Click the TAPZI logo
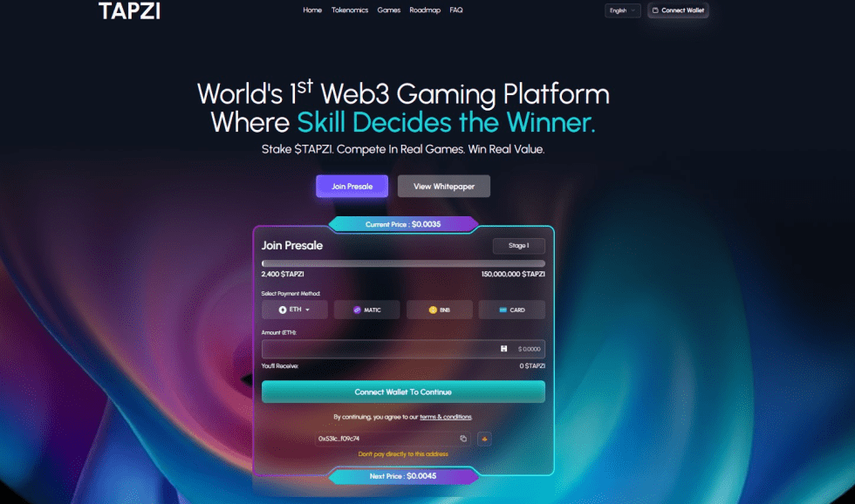 (x=129, y=10)
